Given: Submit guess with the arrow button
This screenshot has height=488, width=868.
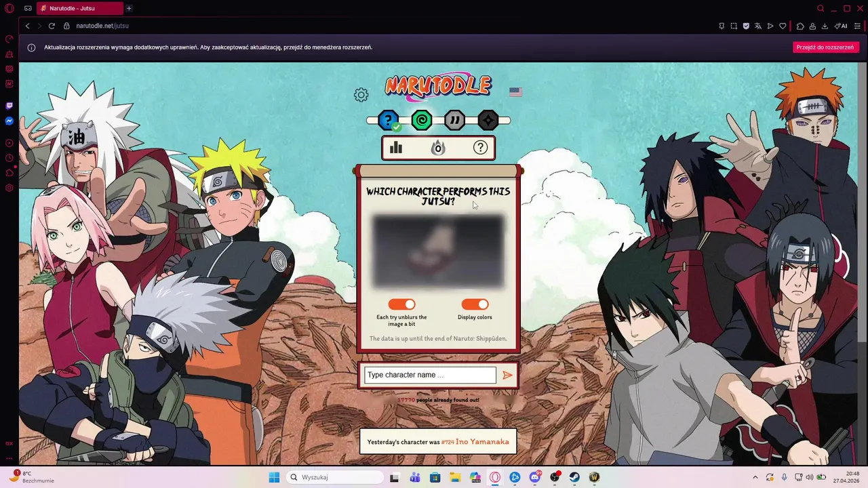Looking at the screenshot, I should click(507, 375).
